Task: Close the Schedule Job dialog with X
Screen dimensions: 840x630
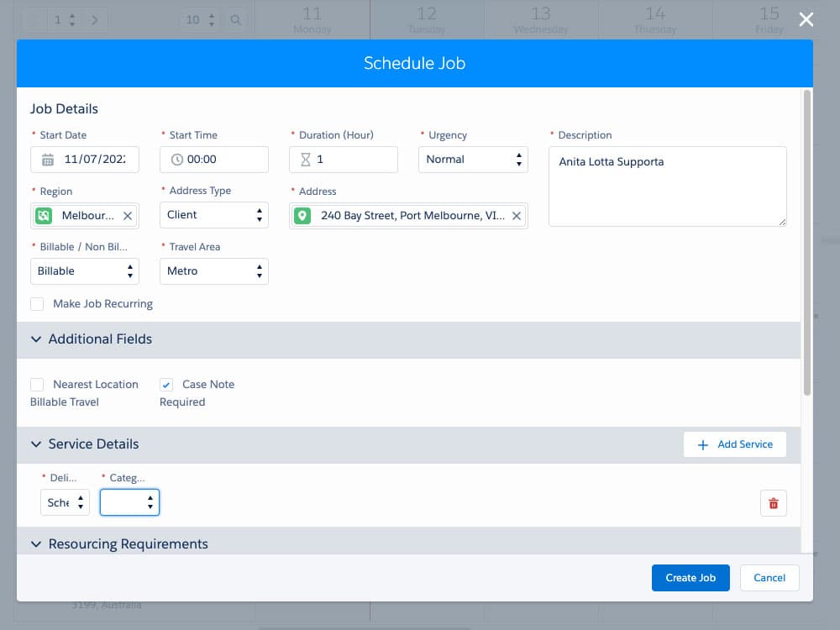Action: pyautogui.click(x=806, y=20)
